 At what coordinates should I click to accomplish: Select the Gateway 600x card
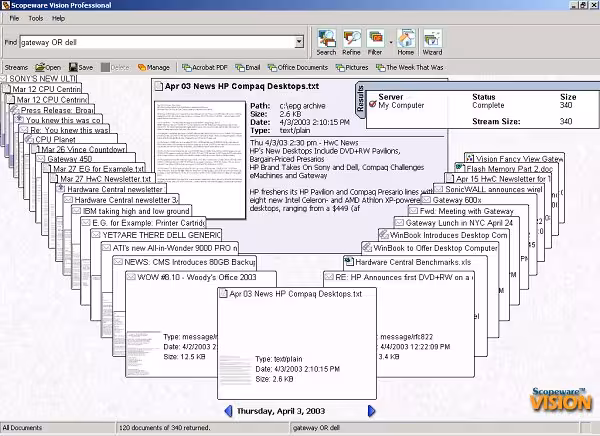tap(479, 200)
